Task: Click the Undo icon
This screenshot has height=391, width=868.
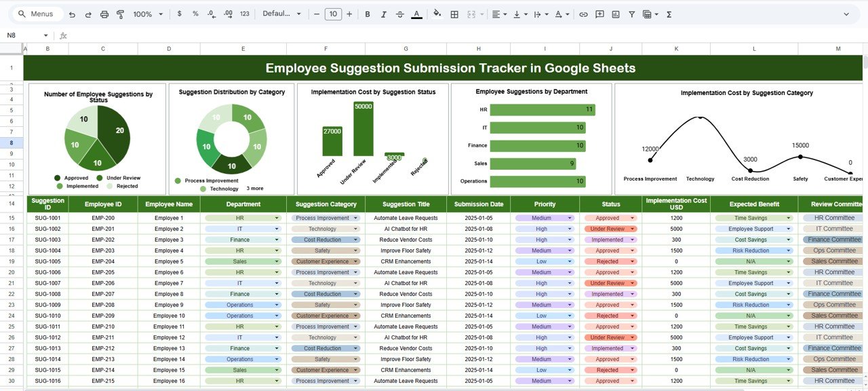Action: (72, 14)
